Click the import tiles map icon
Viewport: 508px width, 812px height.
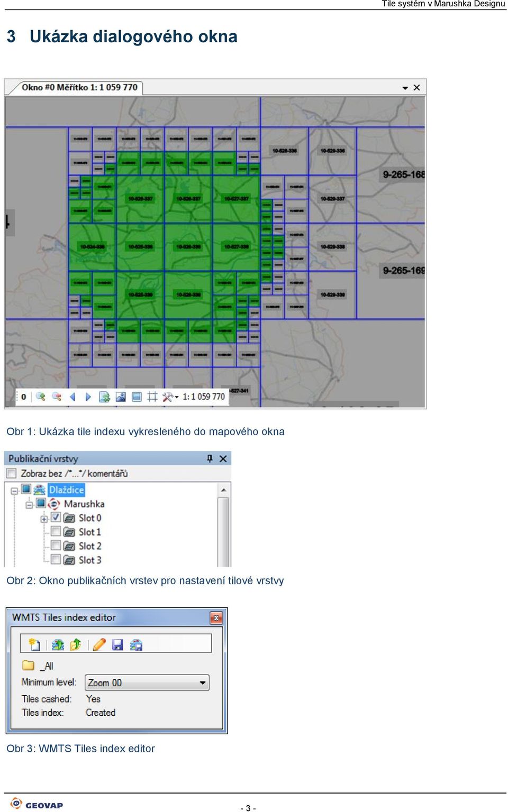[x=58, y=644]
